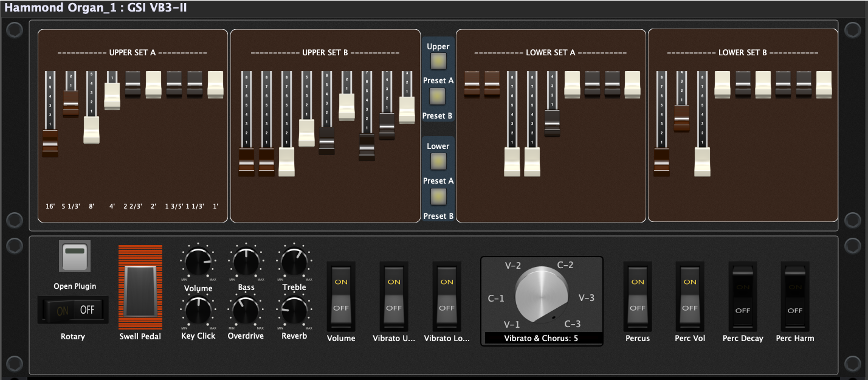The height and width of the screenshot is (380, 868).
Task: Select the Lower Preset A button
Action: pos(438,161)
